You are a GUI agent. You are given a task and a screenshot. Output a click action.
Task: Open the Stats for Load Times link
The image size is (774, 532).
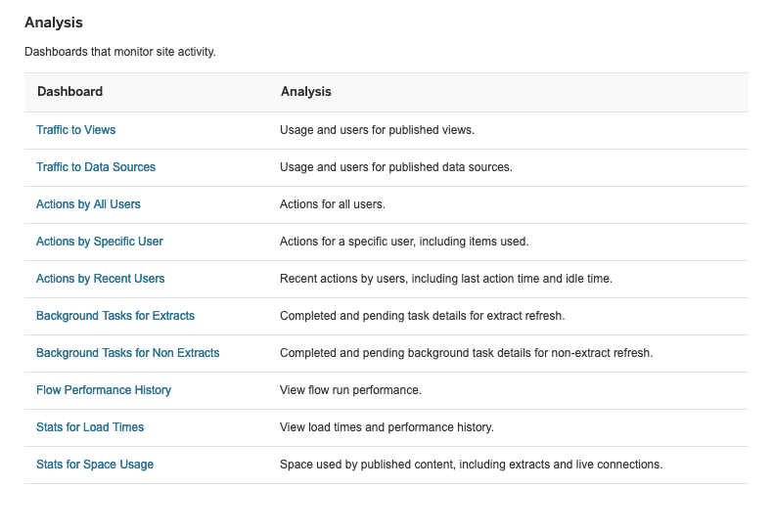90,427
